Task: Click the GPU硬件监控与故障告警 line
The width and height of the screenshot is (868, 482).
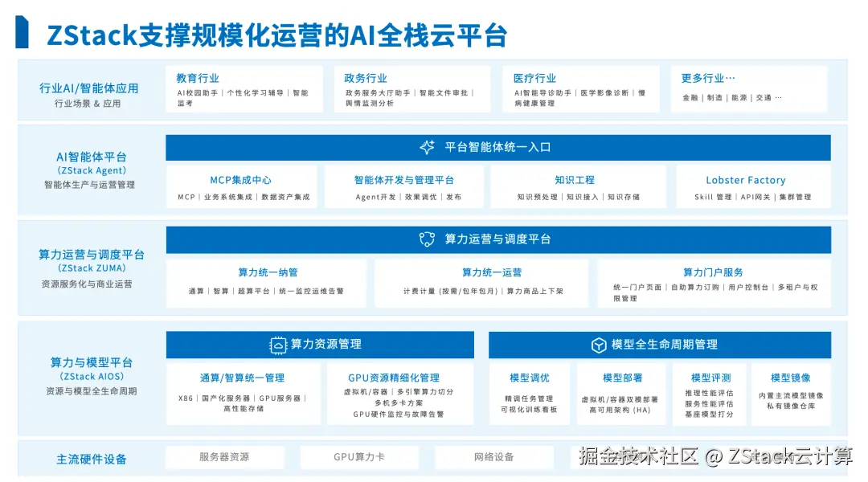Action: tap(399, 414)
